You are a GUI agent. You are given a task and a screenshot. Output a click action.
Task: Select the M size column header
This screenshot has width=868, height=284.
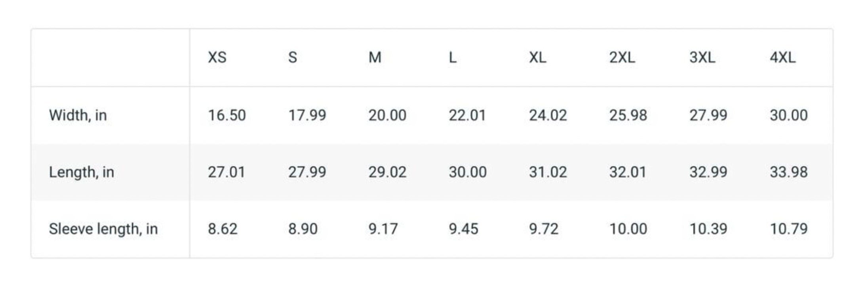tap(375, 58)
